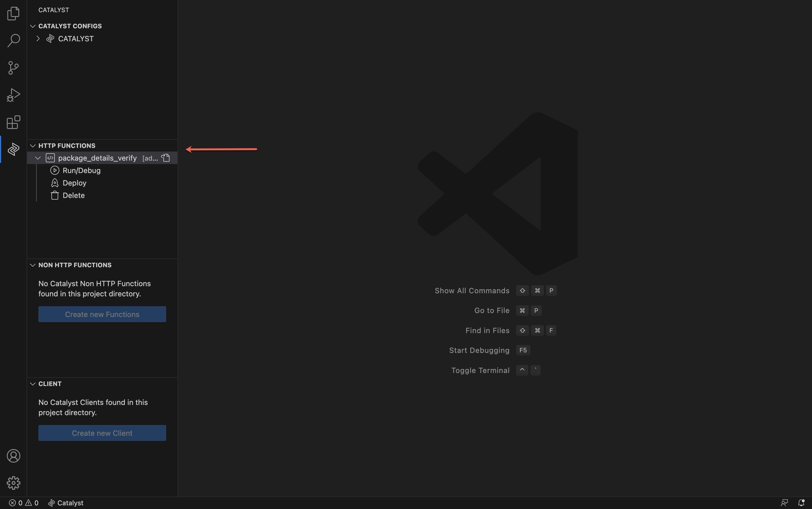Click the Catalyst copy function icon
The width and height of the screenshot is (812, 509).
pyautogui.click(x=165, y=157)
